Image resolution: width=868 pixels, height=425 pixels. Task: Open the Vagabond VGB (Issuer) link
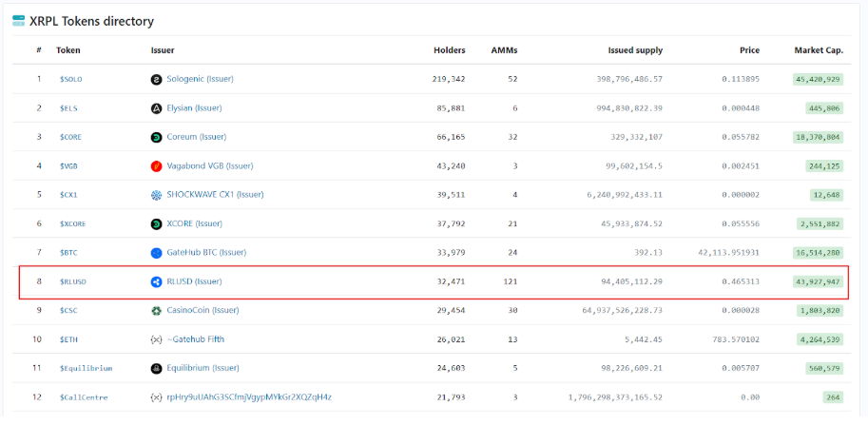210,165
